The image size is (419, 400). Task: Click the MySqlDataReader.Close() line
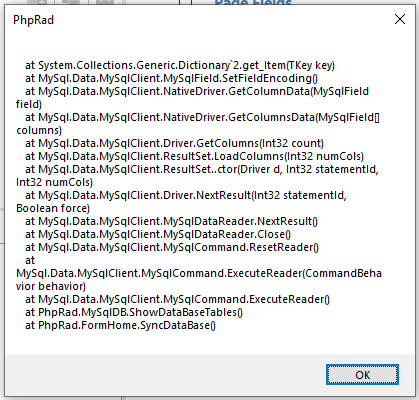(x=158, y=234)
